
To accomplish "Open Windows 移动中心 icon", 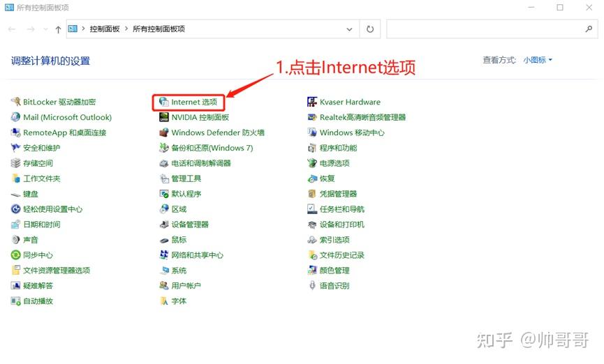I will click(312, 132).
